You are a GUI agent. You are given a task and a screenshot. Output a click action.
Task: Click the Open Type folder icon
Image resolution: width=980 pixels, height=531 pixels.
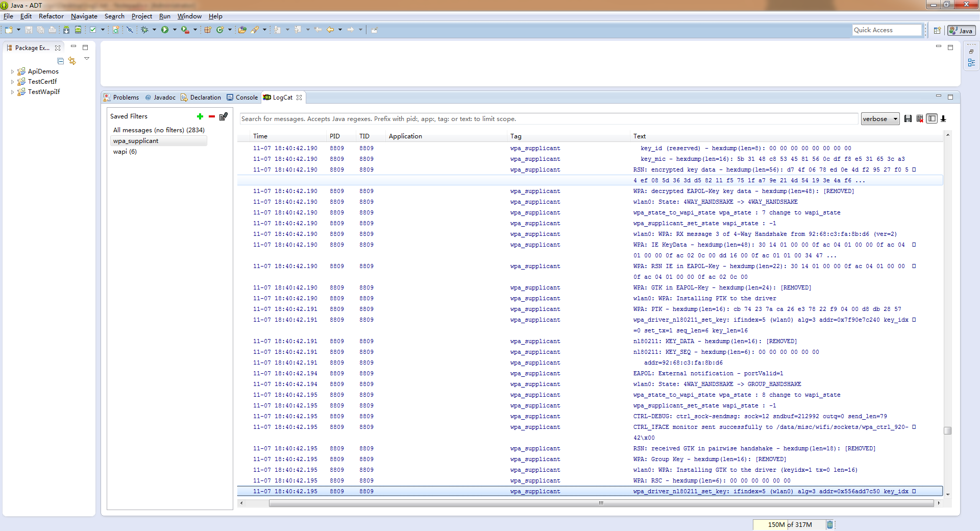pos(242,30)
